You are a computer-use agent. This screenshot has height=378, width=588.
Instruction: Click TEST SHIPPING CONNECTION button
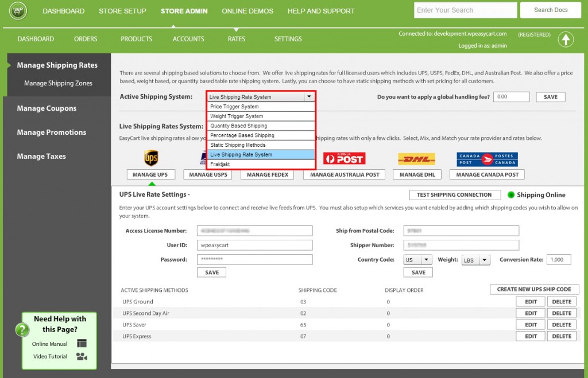click(455, 195)
